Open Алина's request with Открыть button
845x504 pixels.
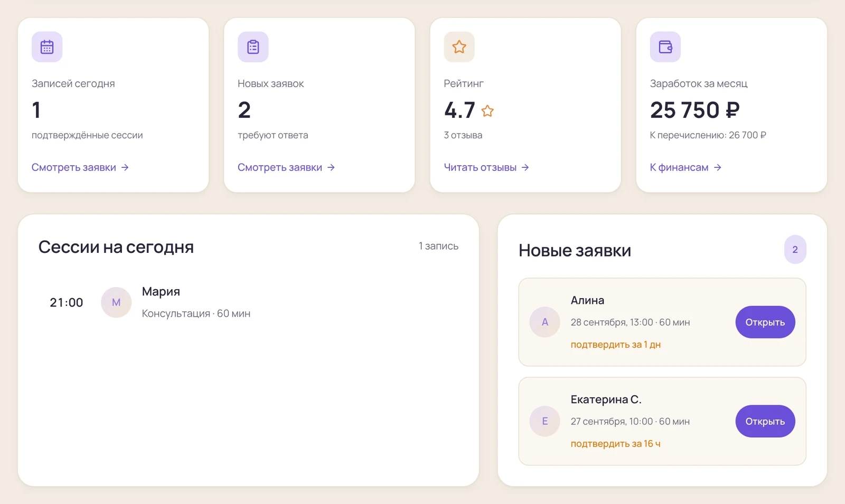765,322
